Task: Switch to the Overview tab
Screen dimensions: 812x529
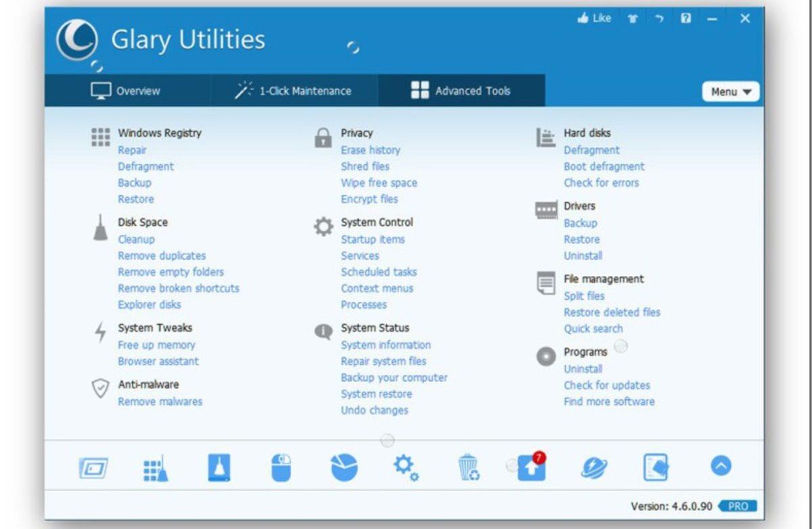Action: [x=127, y=91]
